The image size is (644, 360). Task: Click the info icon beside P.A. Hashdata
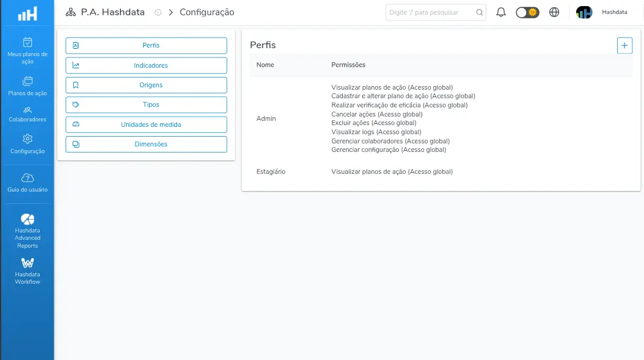[x=158, y=12]
